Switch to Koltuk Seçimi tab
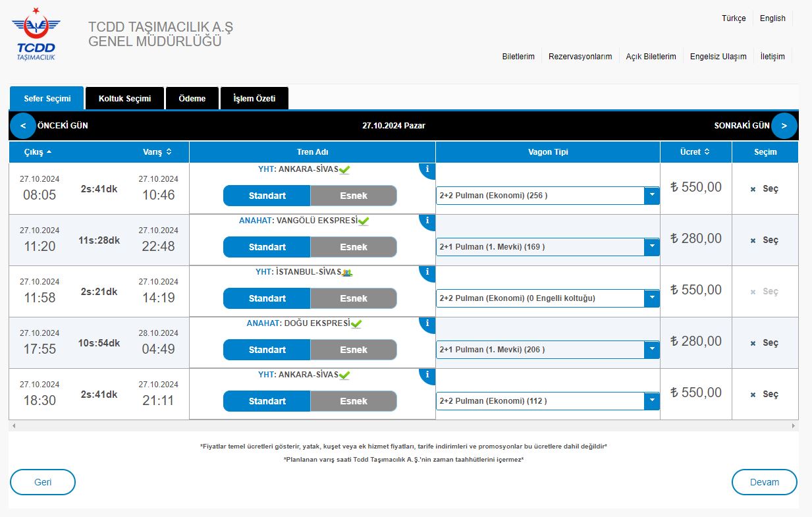The height and width of the screenshot is (517, 812). [124, 98]
